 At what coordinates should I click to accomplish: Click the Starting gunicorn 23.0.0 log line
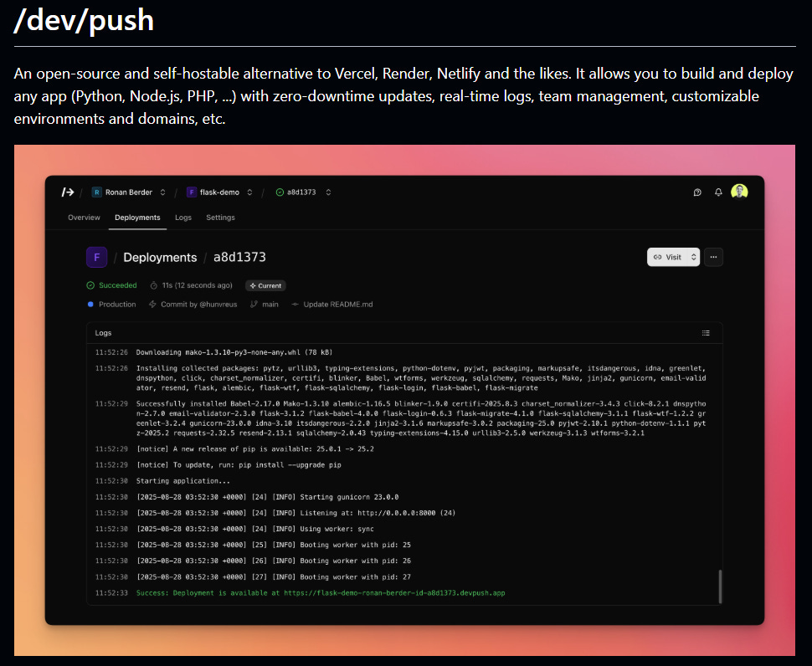point(267,497)
